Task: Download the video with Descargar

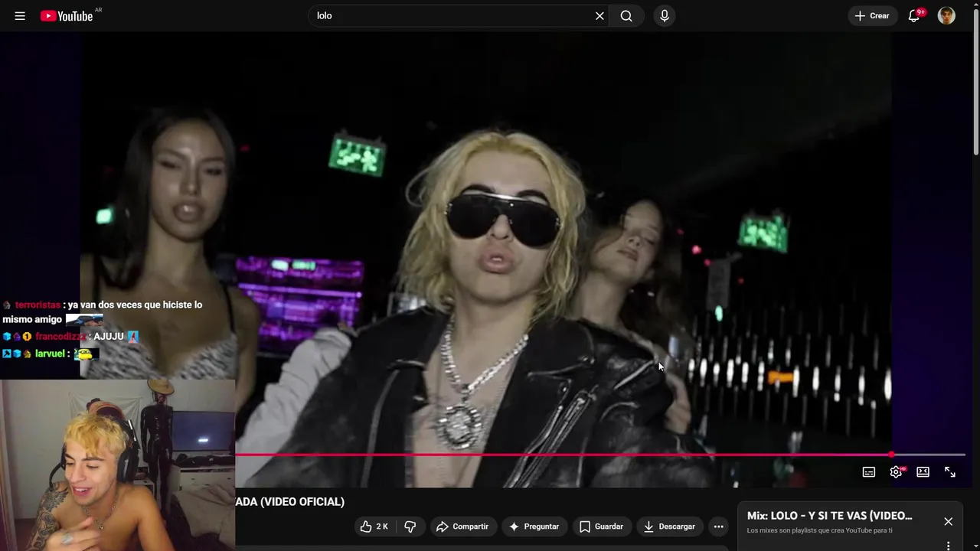Action: click(x=670, y=527)
